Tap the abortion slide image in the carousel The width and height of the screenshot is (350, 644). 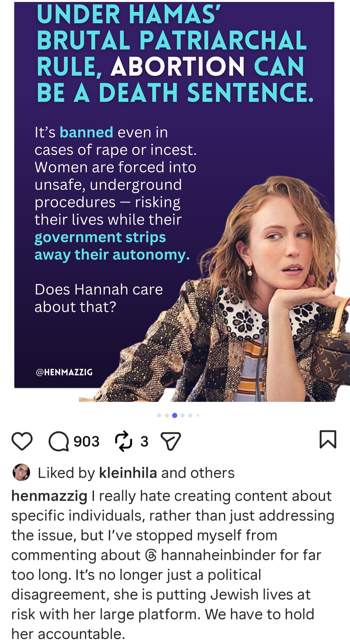(x=175, y=201)
